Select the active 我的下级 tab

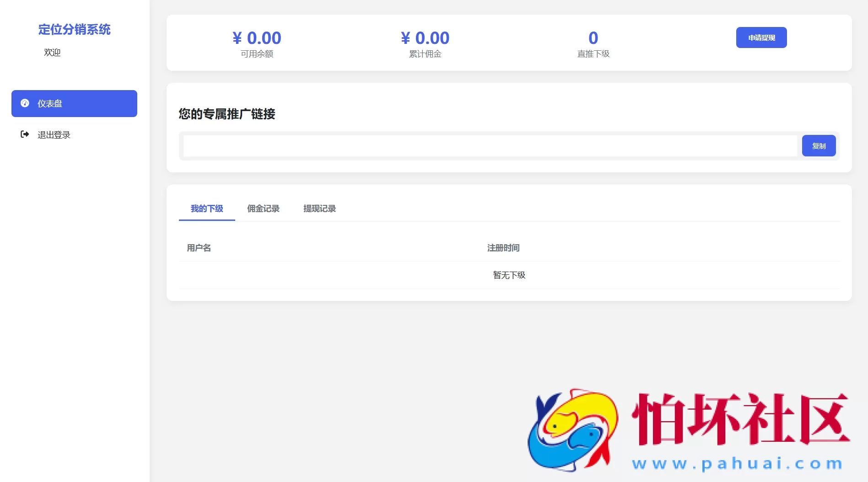click(206, 209)
